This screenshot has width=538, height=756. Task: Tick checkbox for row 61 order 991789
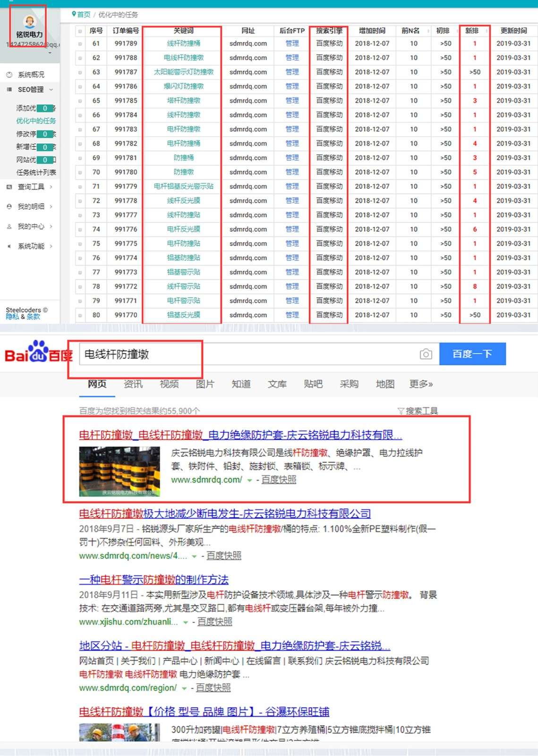coord(80,44)
